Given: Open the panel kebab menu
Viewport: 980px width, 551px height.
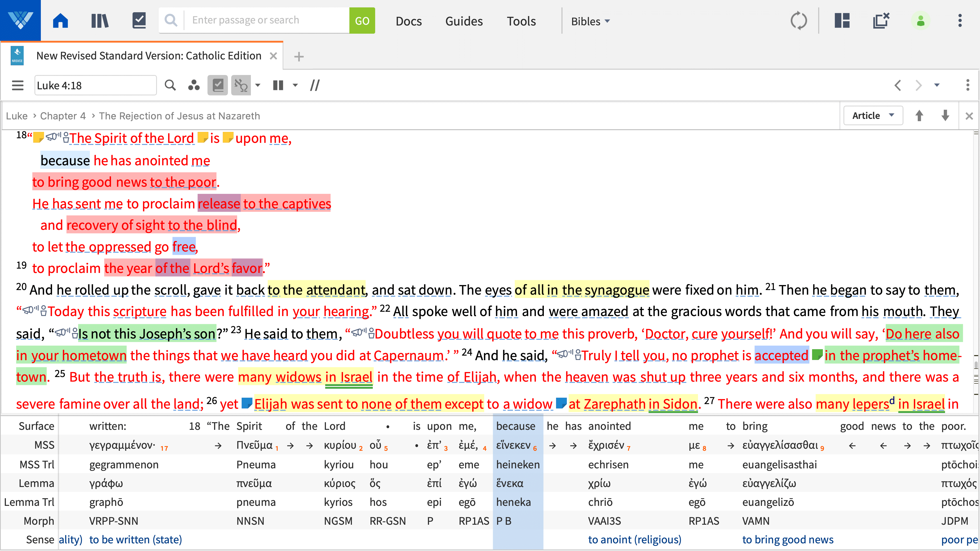Looking at the screenshot, I should pos(968,85).
